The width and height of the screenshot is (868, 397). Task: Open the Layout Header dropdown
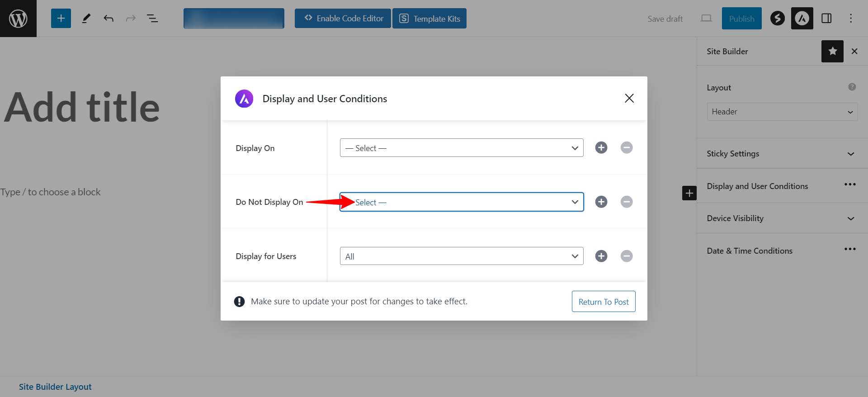point(782,112)
